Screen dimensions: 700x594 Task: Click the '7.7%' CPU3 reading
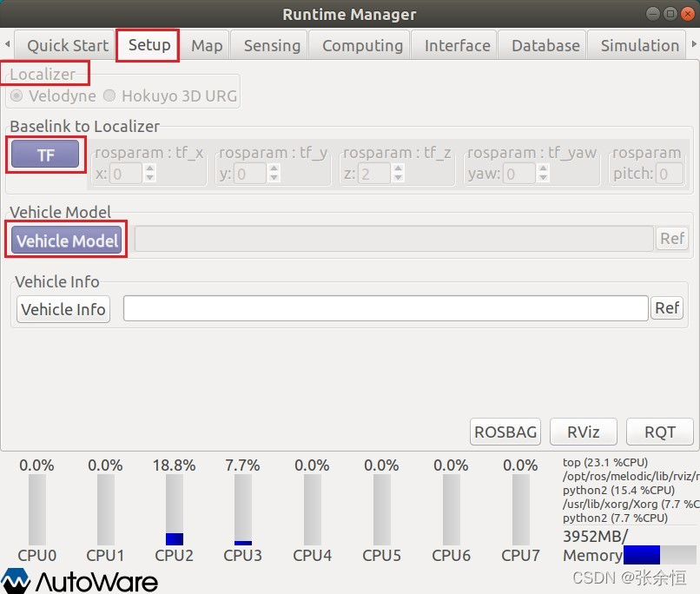click(242, 465)
